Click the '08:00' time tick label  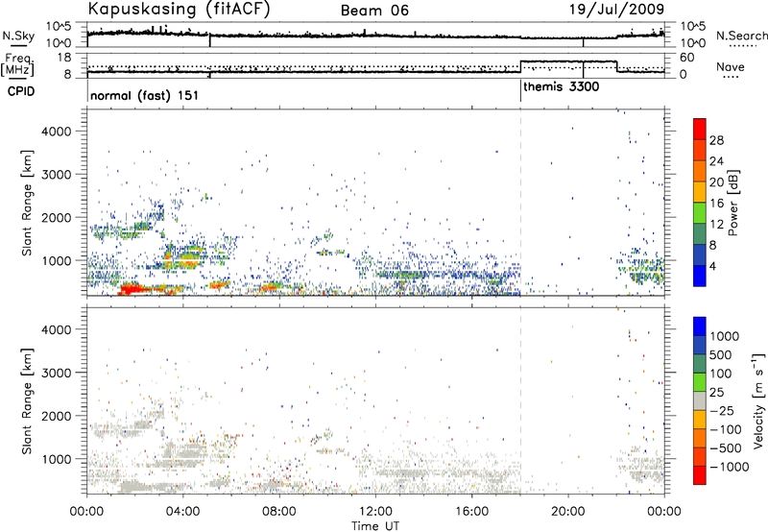[279, 512]
